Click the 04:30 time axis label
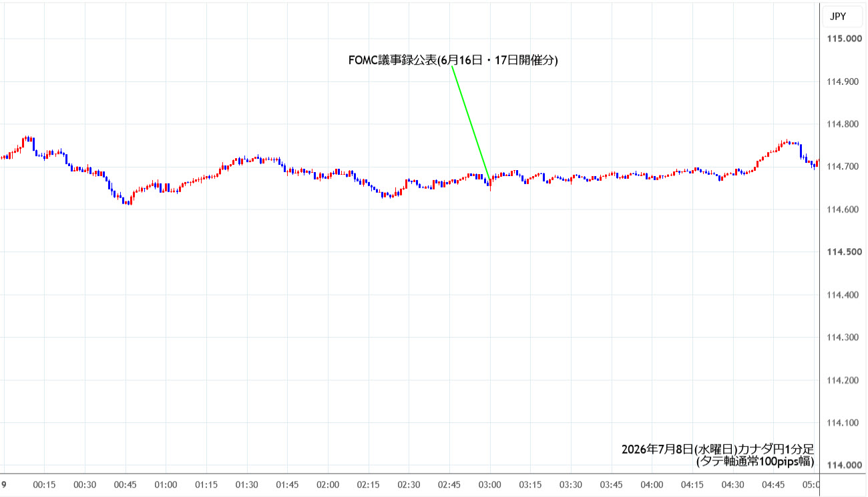Viewport: 868px width, 497px height. click(733, 485)
